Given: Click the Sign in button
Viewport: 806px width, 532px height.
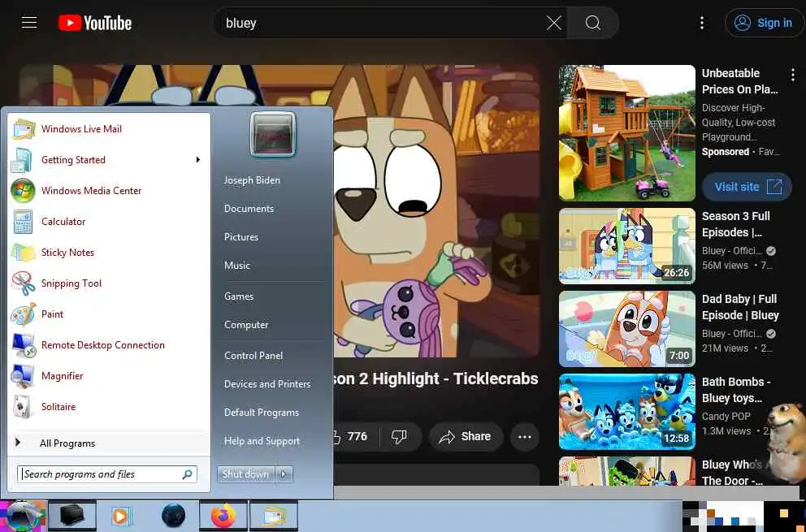Looking at the screenshot, I should coord(764,23).
